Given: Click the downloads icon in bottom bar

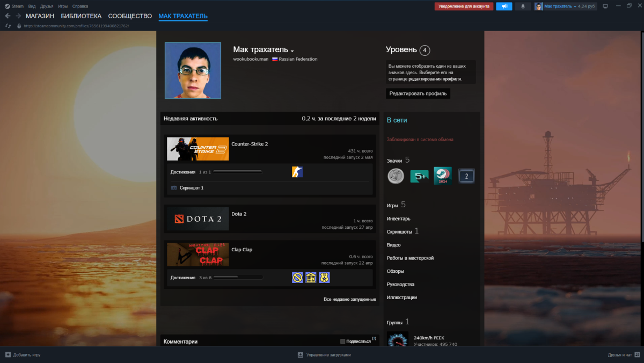Looking at the screenshot, I should (x=301, y=355).
